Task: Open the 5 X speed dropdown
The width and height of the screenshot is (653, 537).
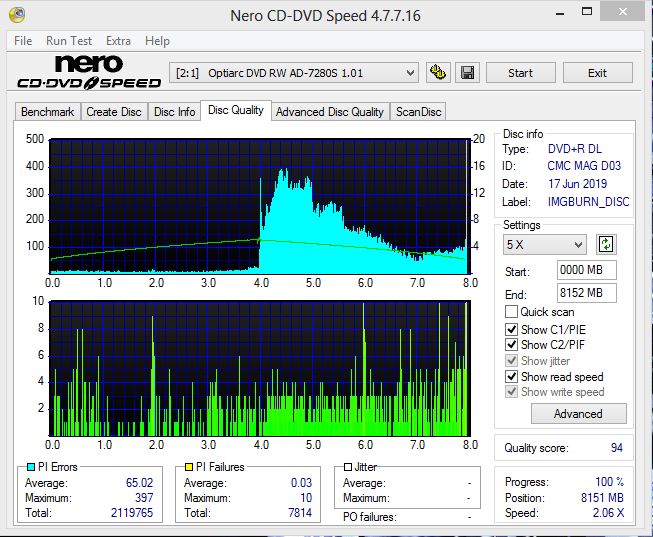Action: click(544, 245)
